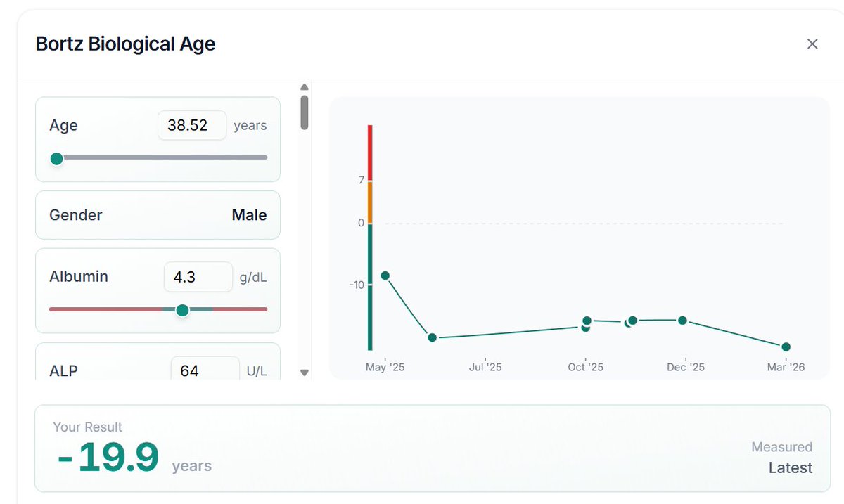Select the May '25 chart data point
This screenshot has height=504, width=844.
click(385, 276)
